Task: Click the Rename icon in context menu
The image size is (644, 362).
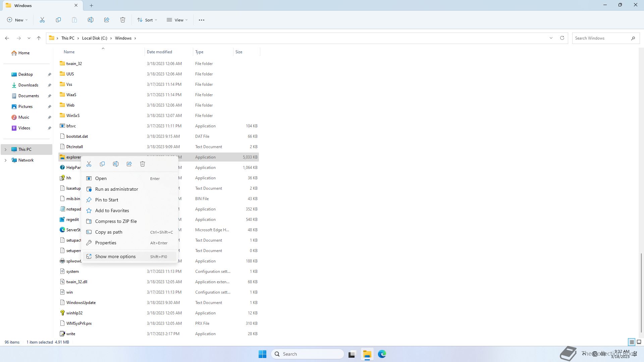Action: point(116,164)
